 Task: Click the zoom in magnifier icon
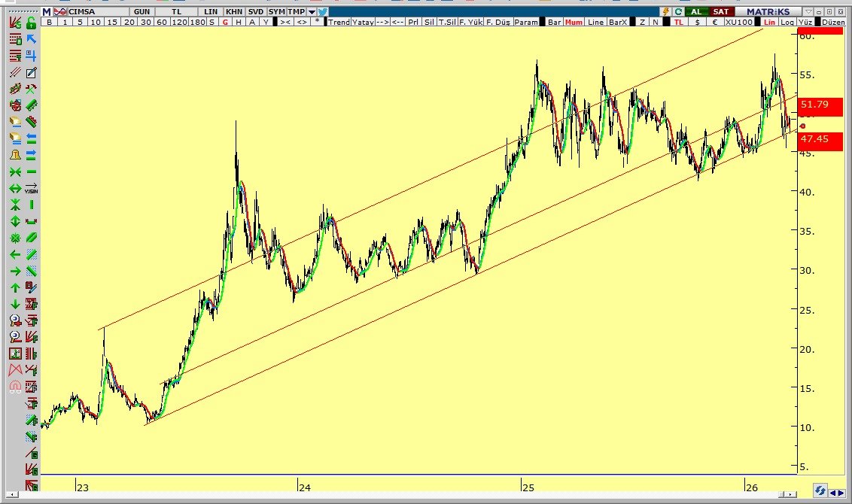[15, 320]
